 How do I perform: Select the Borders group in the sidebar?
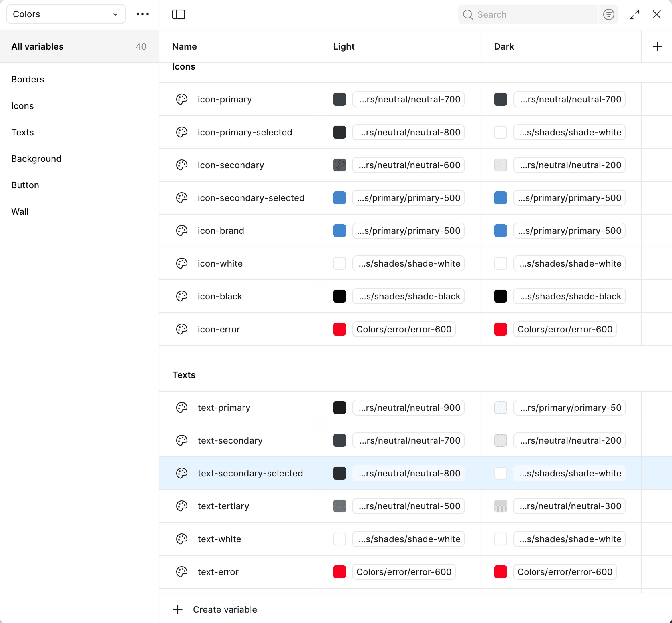tap(28, 79)
